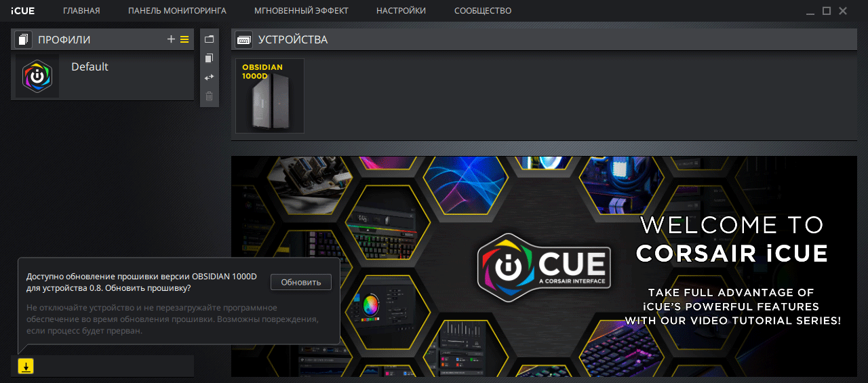868x383 pixels.
Task: Click the УСТРОЙСТВА panel title
Action: tap(293, 40)
